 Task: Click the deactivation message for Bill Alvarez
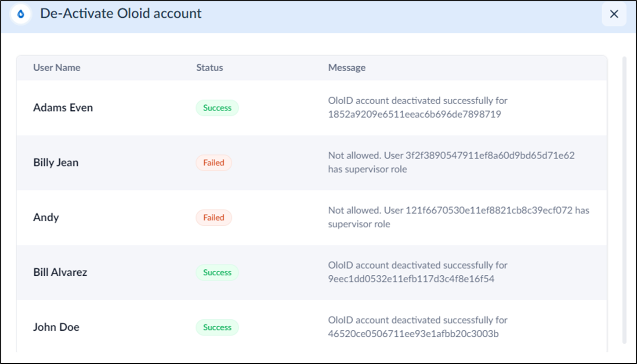point(418,272)
